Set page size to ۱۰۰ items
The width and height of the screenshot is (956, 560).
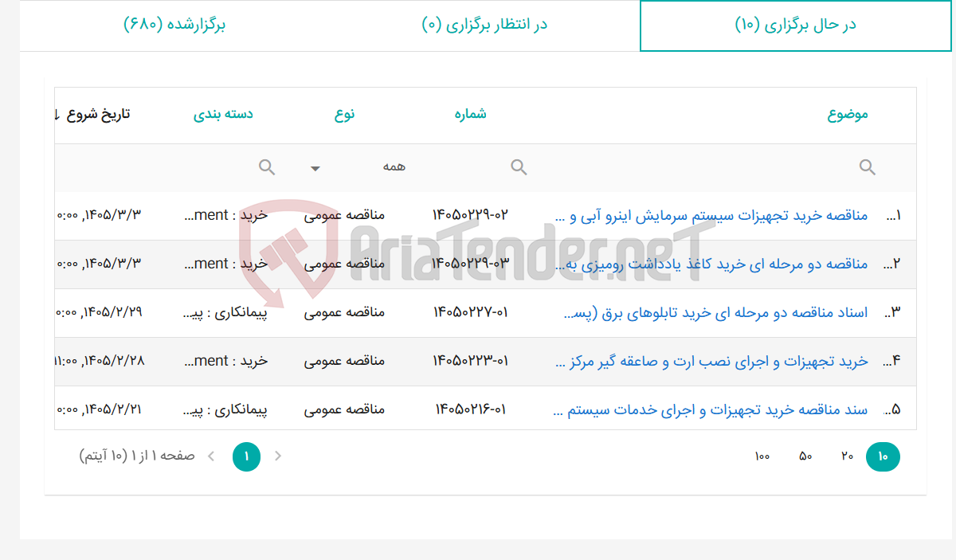coord(762,456)
